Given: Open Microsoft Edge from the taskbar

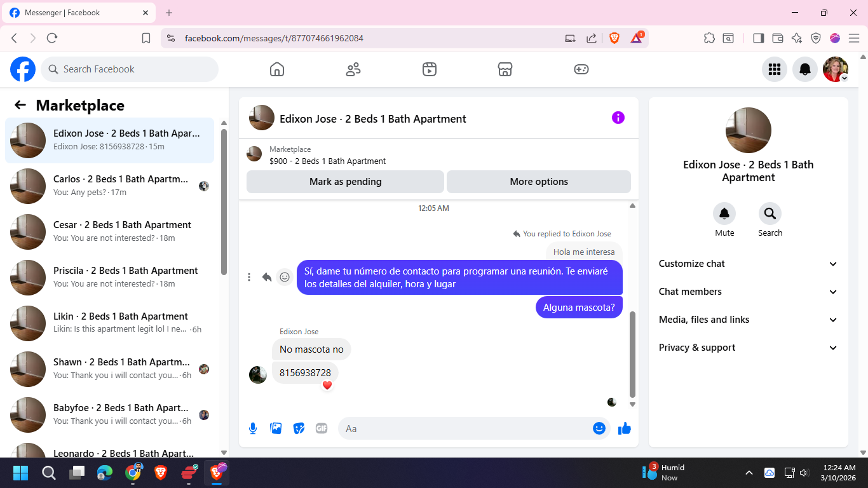Looking at the screenshot, I should [x=105, y=473].
